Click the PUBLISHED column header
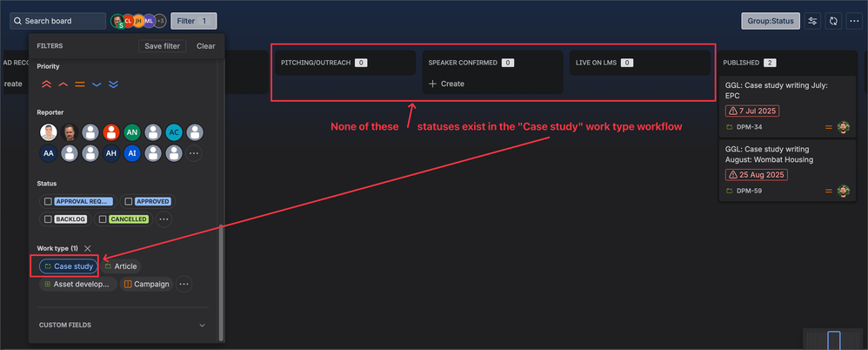Screen dimensions: 868x350 [x=741, y=63]
